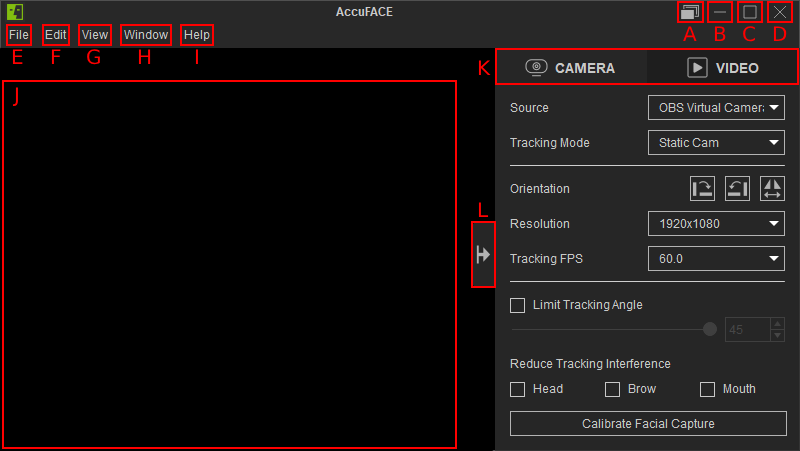Open the Tracking Mode dropdown (Static Cam)

pos(716,143)
